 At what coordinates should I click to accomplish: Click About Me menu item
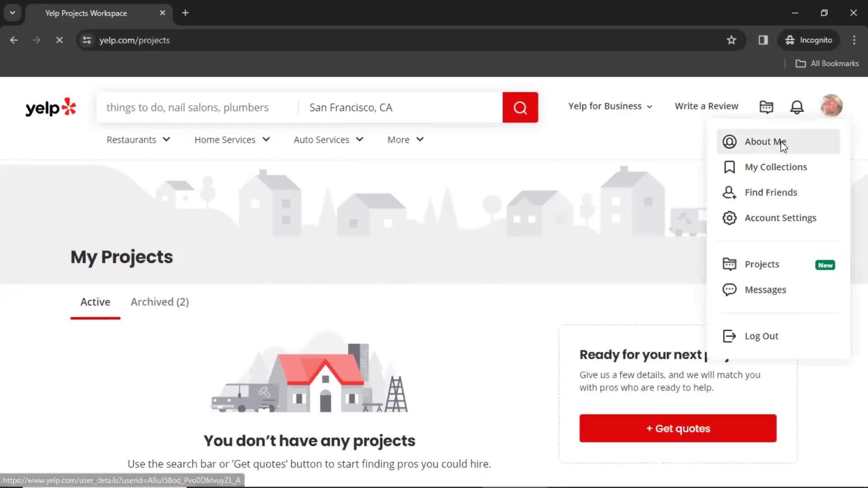[x=765, y=141]
